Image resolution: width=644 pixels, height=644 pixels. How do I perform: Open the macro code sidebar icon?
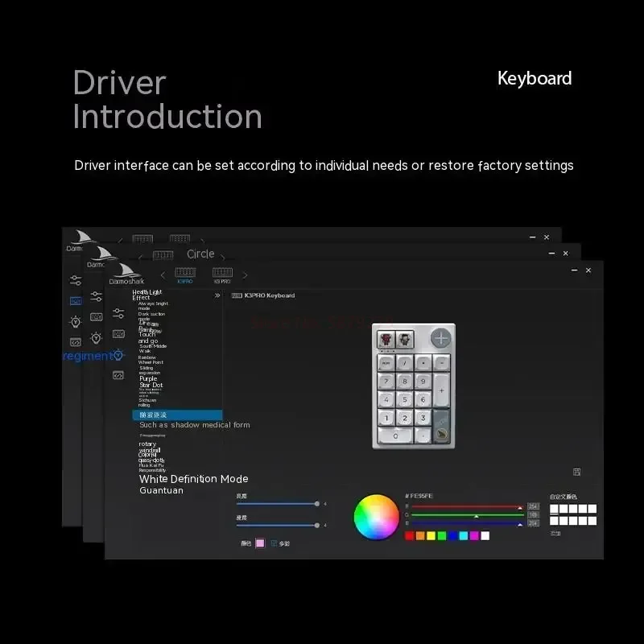coord(118,375)
